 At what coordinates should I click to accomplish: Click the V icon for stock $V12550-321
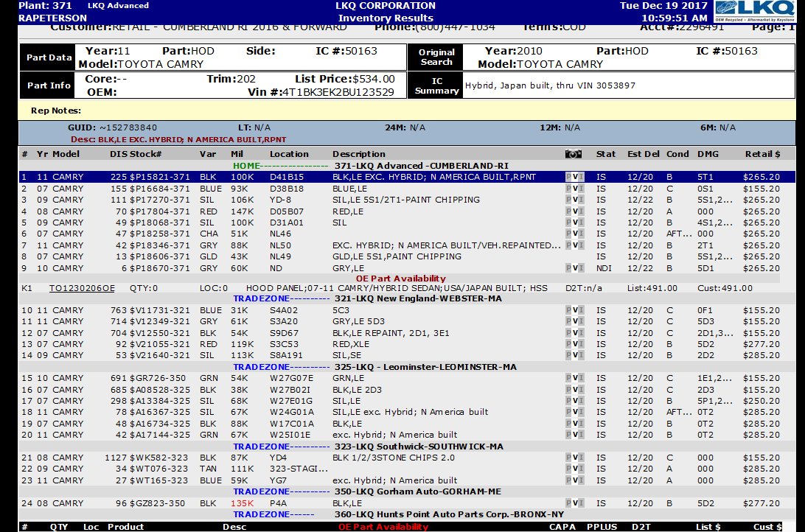coord(575,333)
